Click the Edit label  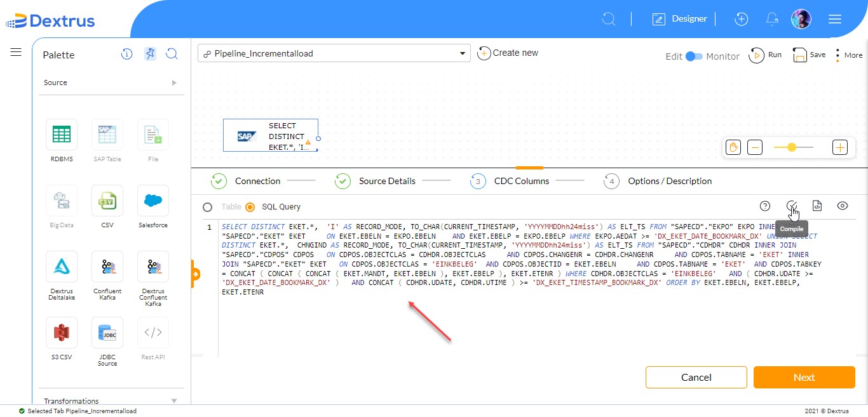(x=674, y=56)
